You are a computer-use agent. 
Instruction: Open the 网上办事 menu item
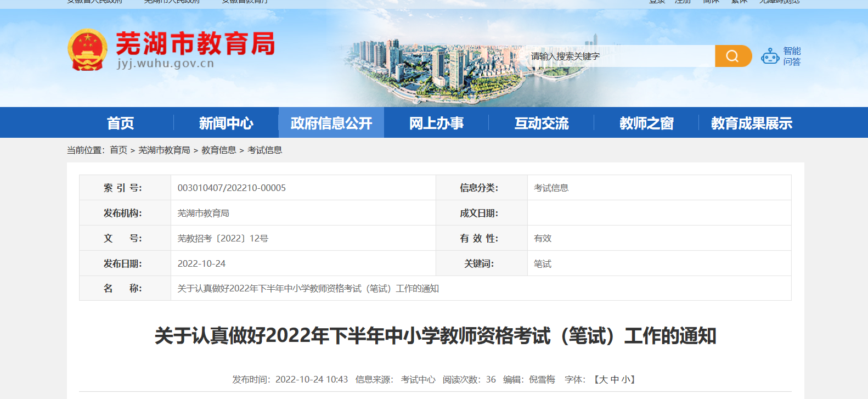pyautogui.click(x=436, y=123)
